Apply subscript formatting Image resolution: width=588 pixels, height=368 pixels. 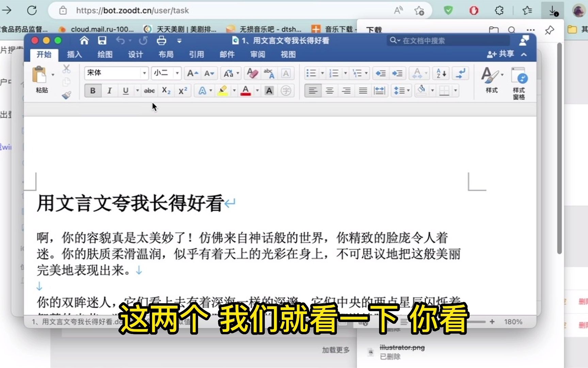[x=166, y=91]
